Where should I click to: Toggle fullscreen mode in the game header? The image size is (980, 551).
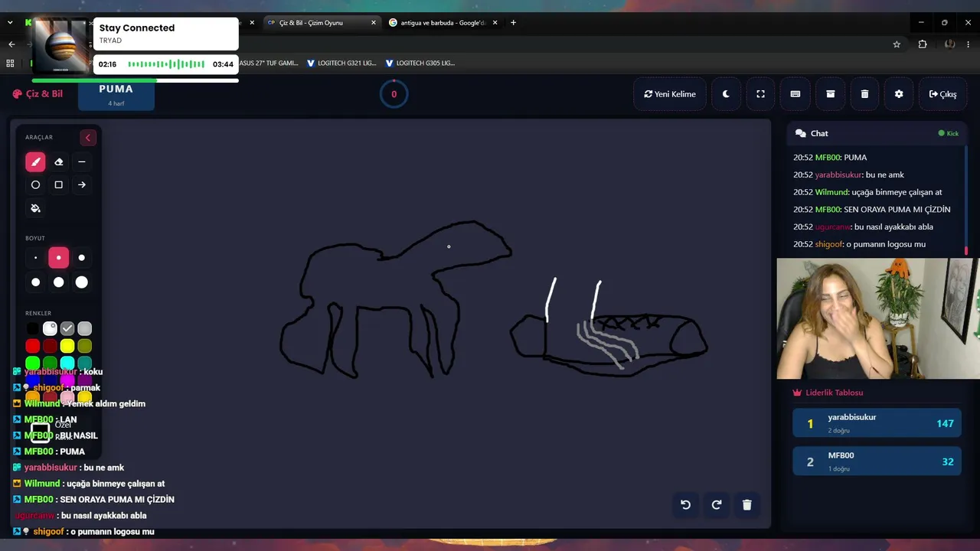pyautogui.click(x=760, y=94)
